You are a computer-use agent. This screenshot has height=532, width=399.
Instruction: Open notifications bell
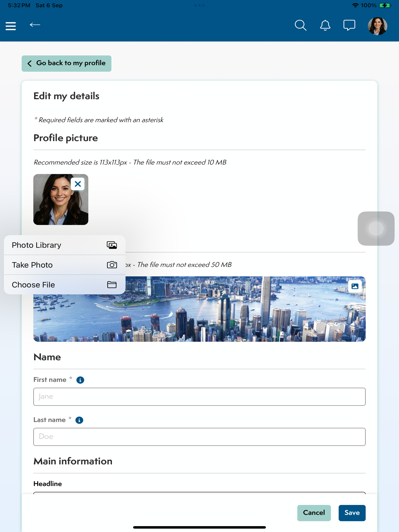(325, 25)
